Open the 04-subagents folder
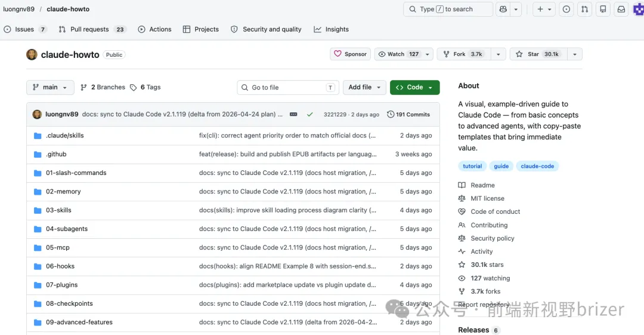This screenshot has height=335, width=644. tap(67, 229)
